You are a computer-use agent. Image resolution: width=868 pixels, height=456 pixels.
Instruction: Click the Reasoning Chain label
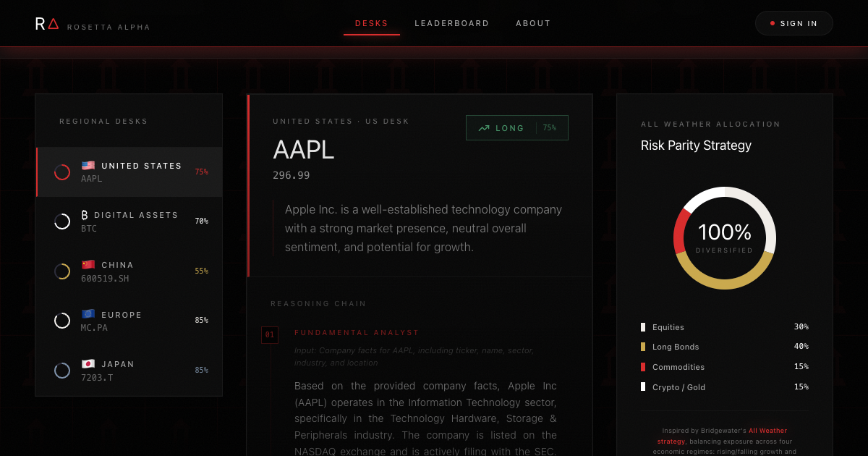pos(318,304)
